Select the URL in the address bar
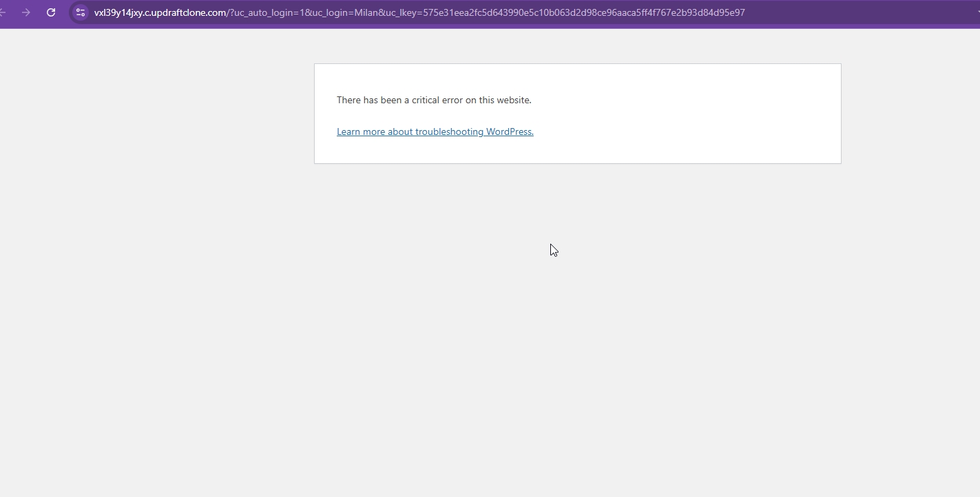The width and height of the screenshot is (980, 497). pyautogui.click(x=419, y=12)
